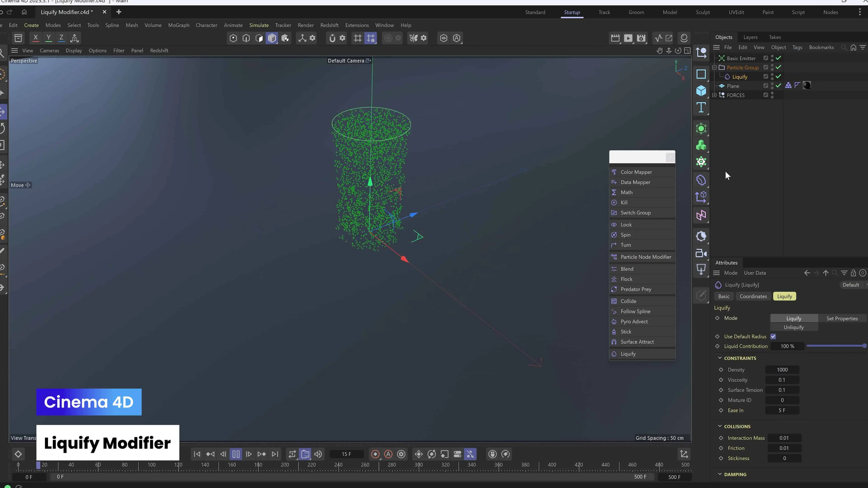Toggle Basic Emitter's enabled checkmark
This screenshot has height=488, width=868.
(778, 58)
